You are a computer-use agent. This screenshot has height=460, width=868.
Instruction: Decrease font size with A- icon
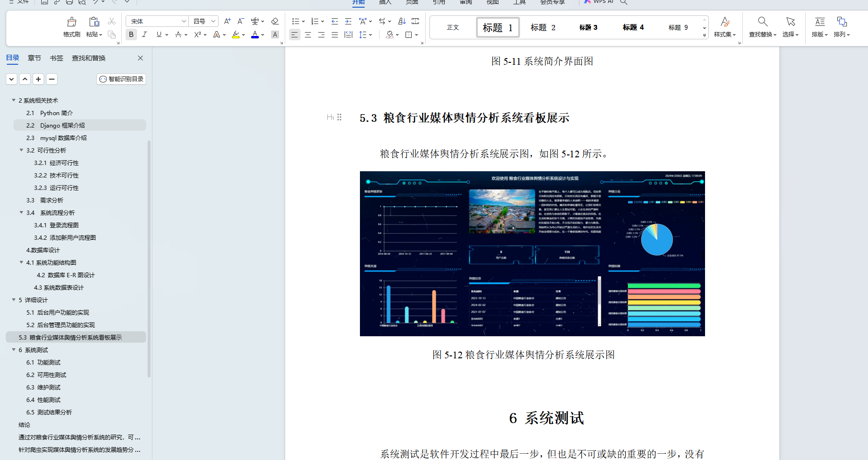click(x=241, y=21)
